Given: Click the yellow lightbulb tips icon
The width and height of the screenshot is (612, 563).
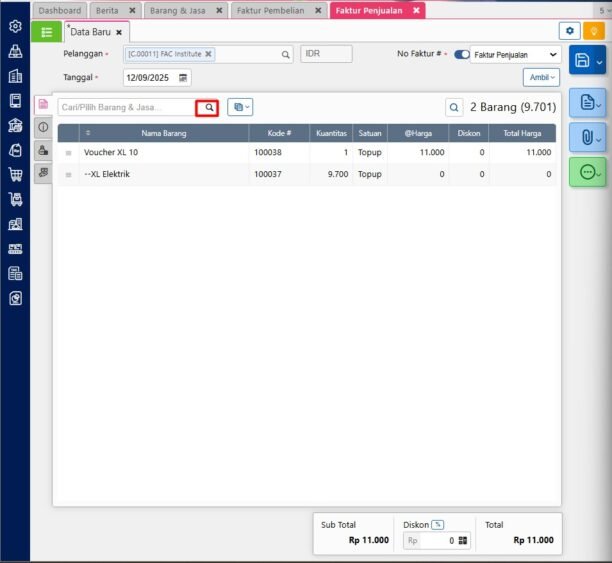Looking at the screenshot, I should (x=596, y=32).
